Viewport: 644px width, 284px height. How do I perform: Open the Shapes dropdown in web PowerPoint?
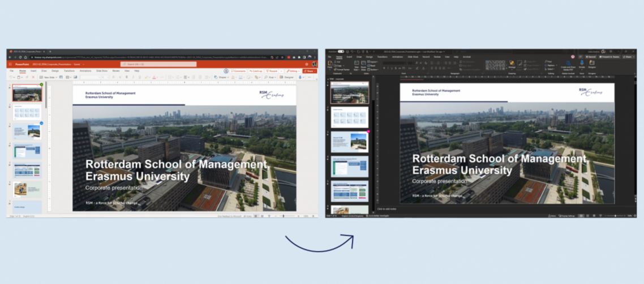pos(221,78)
